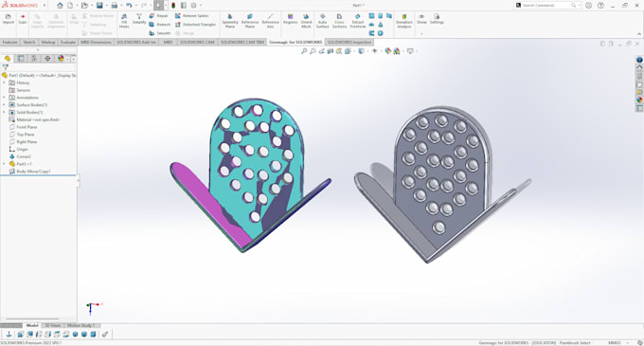Undo the last action

129,6
